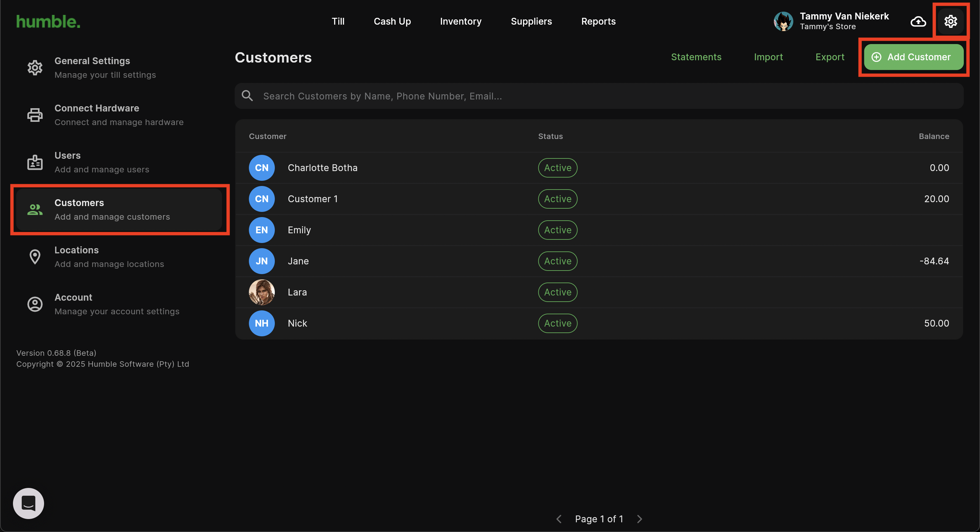The width and height of the screenshot is (980, 532).
Task: Click the General Settings gear icon
Action: 35,68
